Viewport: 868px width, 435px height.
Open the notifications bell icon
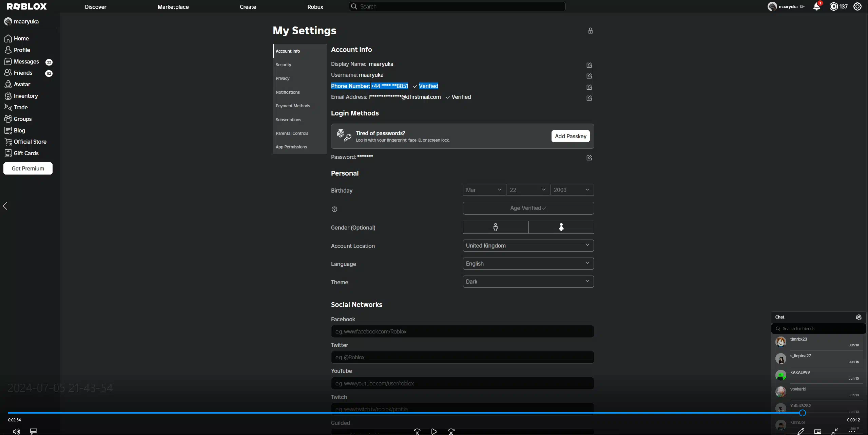817,6
